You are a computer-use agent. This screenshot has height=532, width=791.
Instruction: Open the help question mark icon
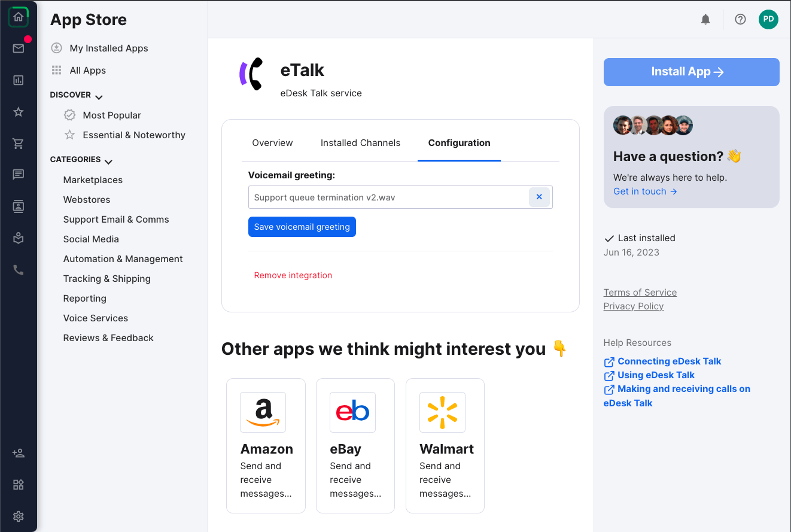pos(740,19)
